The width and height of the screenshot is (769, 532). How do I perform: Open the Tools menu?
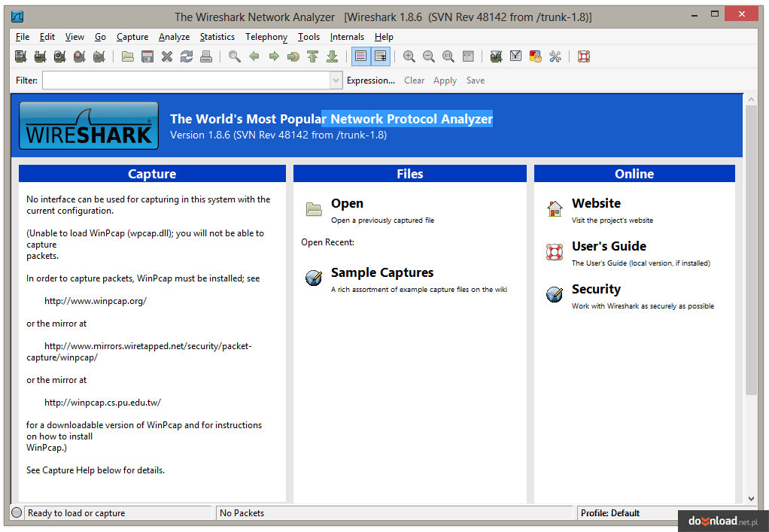tap(309, 37)
